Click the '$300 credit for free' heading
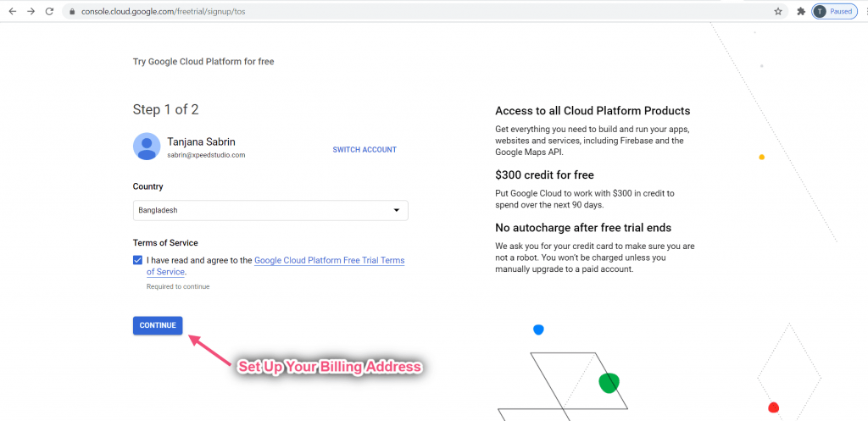This screenshot has width=868, height=421. point(544,174)
